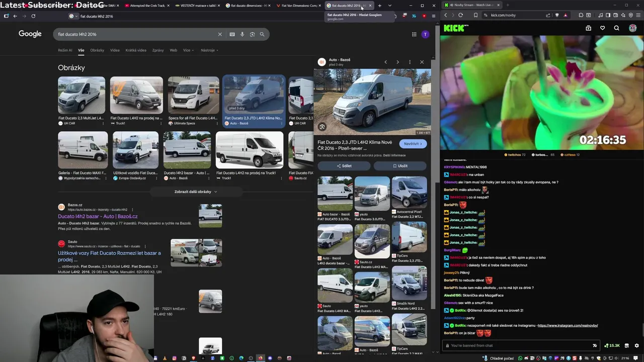This screenshot has height=362, width=644.
Task: Click the Uložit save button
Action: click(x=400, y=166)
